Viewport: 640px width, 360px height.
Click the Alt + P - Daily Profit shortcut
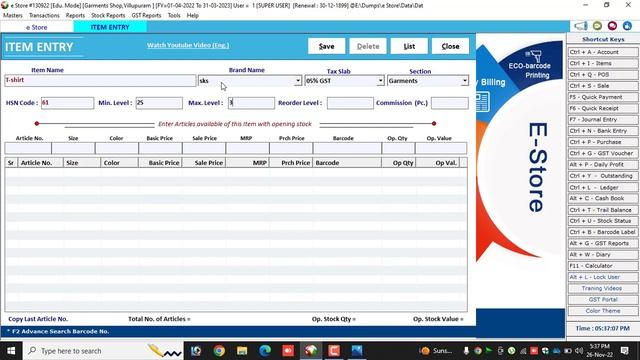coord(603,164)
